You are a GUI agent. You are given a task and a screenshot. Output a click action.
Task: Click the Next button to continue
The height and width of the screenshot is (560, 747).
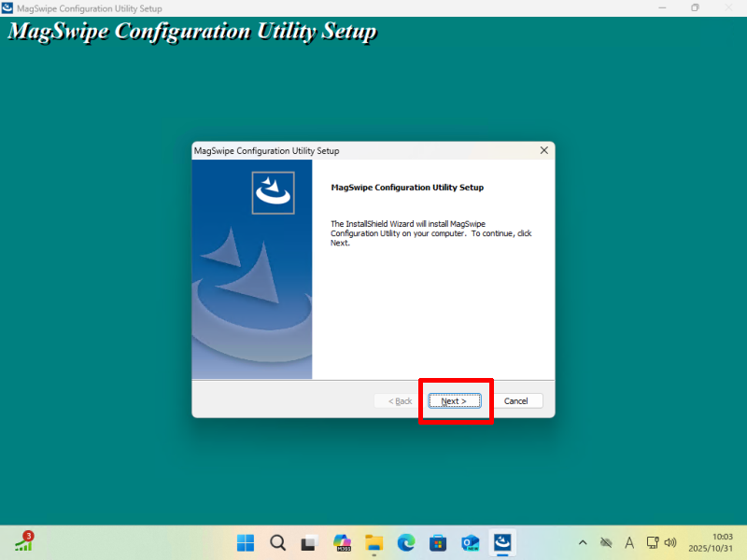pyautogui.click(x=454, y=400)
